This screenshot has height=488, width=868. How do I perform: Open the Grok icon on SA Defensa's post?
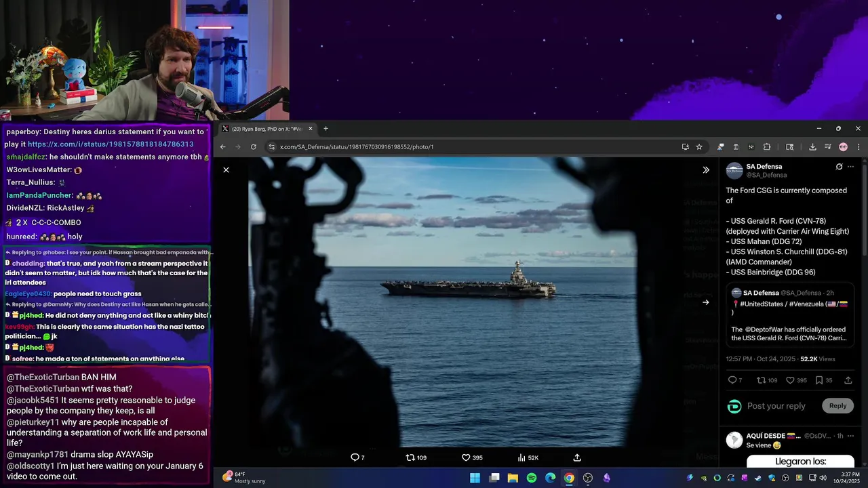[x=839, y=167]
